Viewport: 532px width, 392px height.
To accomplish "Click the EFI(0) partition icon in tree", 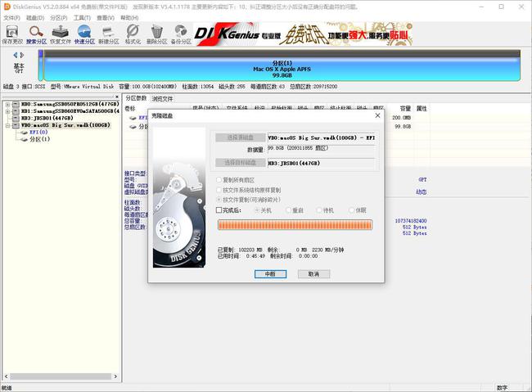I will pos(24,133).
